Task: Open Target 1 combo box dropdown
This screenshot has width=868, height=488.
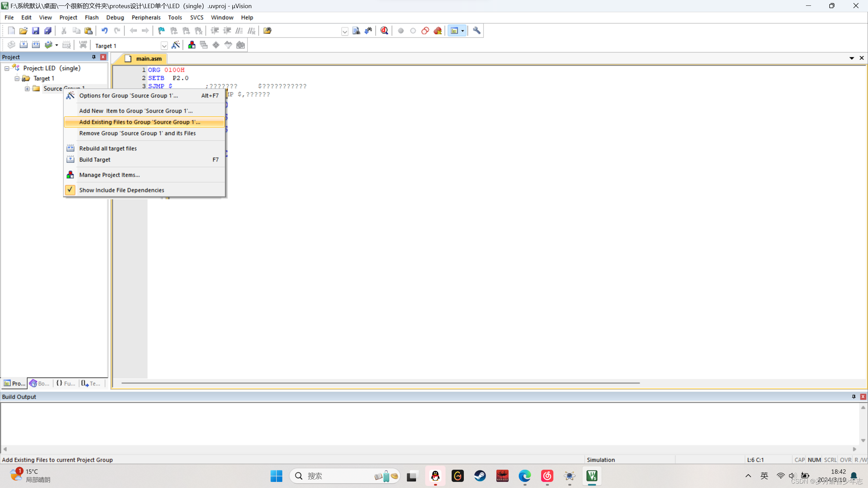Action: tap(164, 46)
